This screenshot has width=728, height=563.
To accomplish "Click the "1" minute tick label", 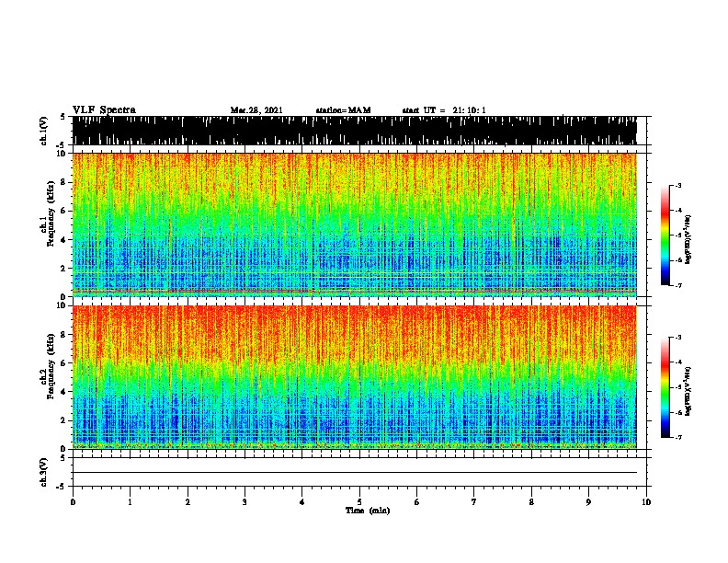I will coord(130,502).
